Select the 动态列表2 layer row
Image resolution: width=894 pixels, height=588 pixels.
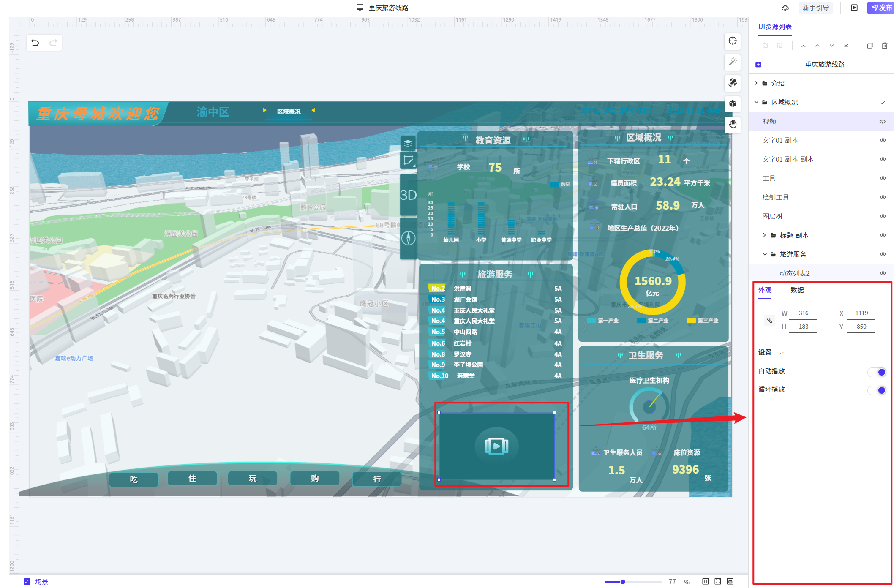(821, 273)
